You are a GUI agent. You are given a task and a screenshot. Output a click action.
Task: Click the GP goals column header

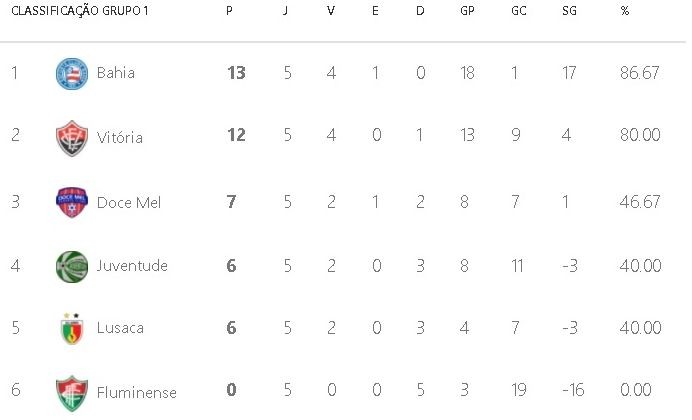pos(467,11)
